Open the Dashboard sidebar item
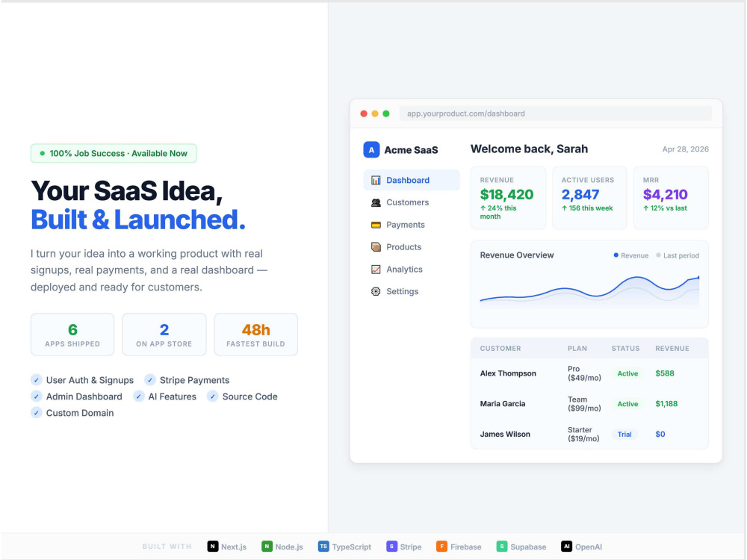Image resolution: width=747 pixels, height=560 pixels. coord(412,180)
